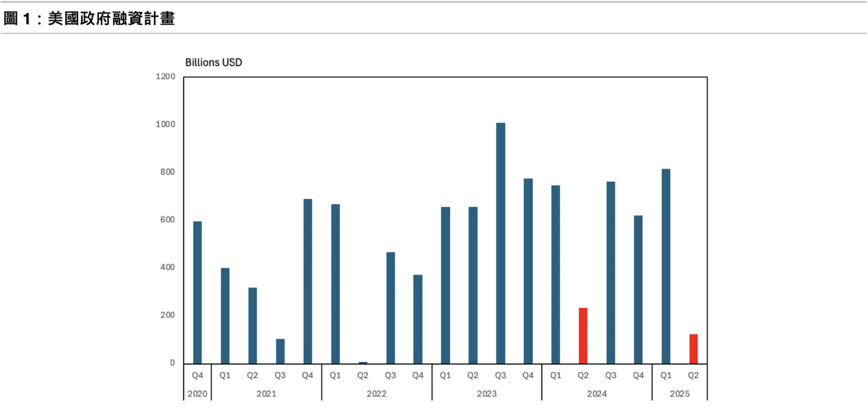Click the 2022 Q1 bar
The image size is (868, 414).
coord(335,284)
